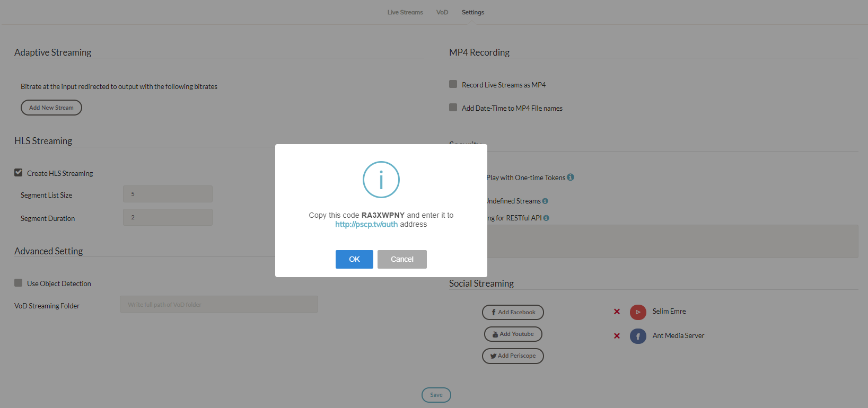The height and width of the screenshot is (408, 868).
Task: Click the HLS Streaming heading
Action: tap(43, 141)
